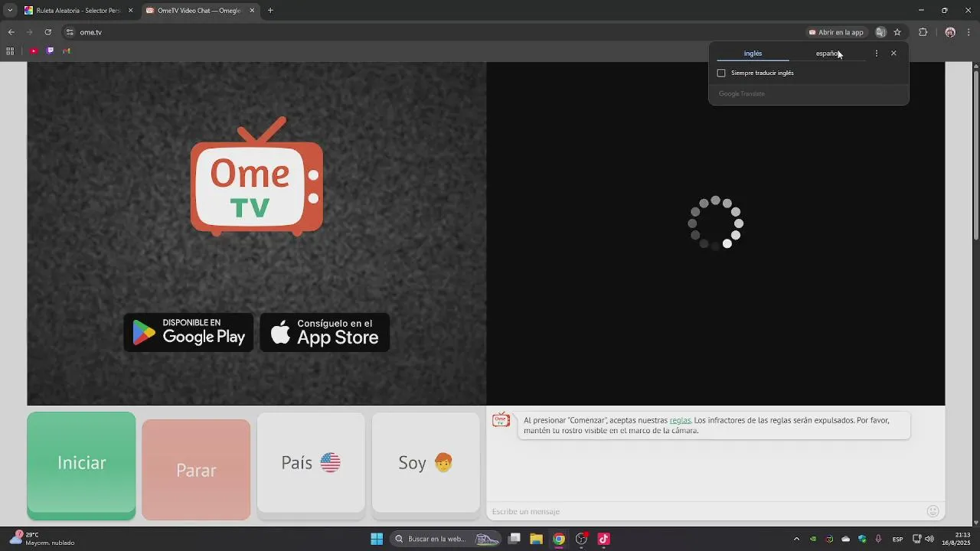Click the reglas link in chat
The height and width of the screenshot is (551, 980).
(x=680, y=420)
